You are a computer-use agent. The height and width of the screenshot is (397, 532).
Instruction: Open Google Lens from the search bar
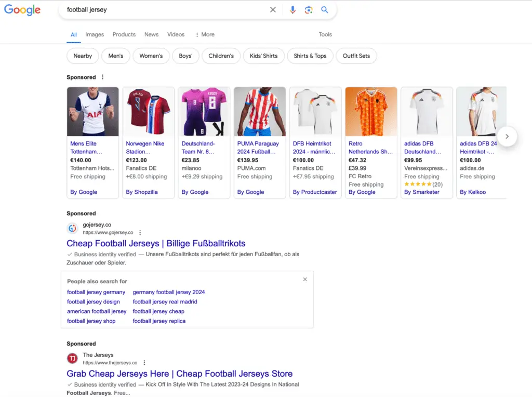pos(309,10)
